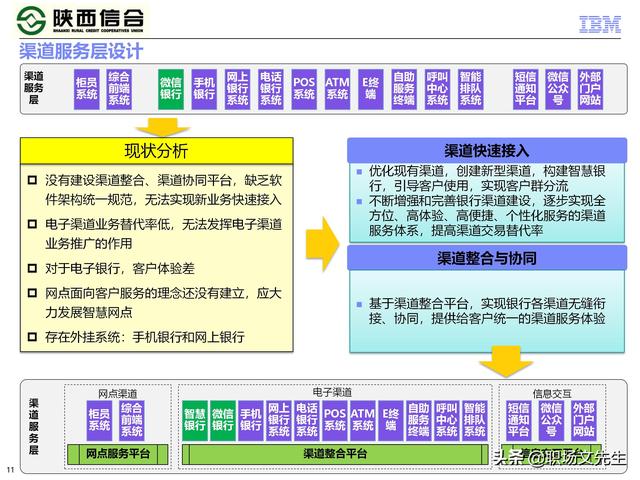
Task: Select the bullet starting 基于渠道整合平台
Action: (482, 311)
